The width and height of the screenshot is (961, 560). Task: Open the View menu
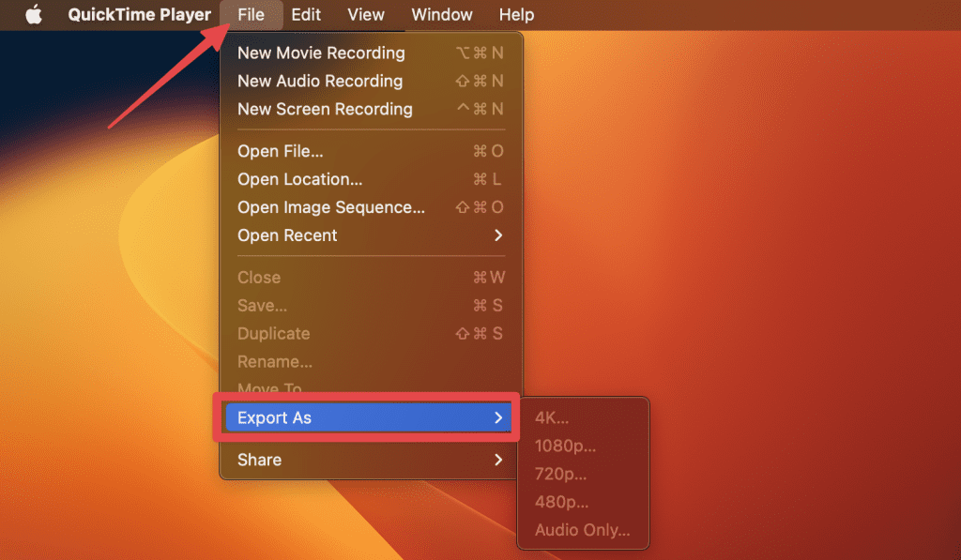[366, 14]
